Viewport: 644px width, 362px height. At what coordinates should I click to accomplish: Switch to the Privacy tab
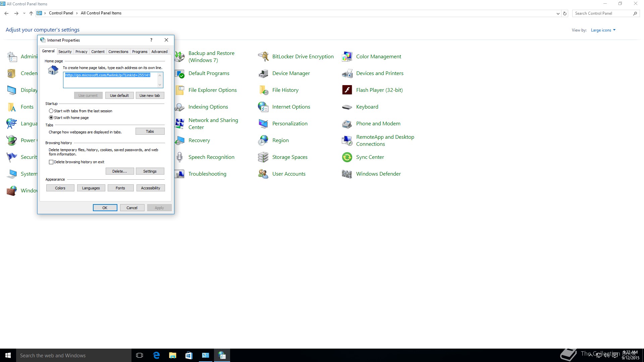click(x=81, y=52)
